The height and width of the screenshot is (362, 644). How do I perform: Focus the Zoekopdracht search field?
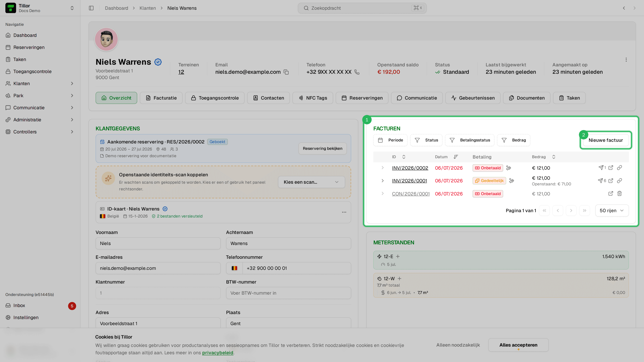tap(362, 8)
